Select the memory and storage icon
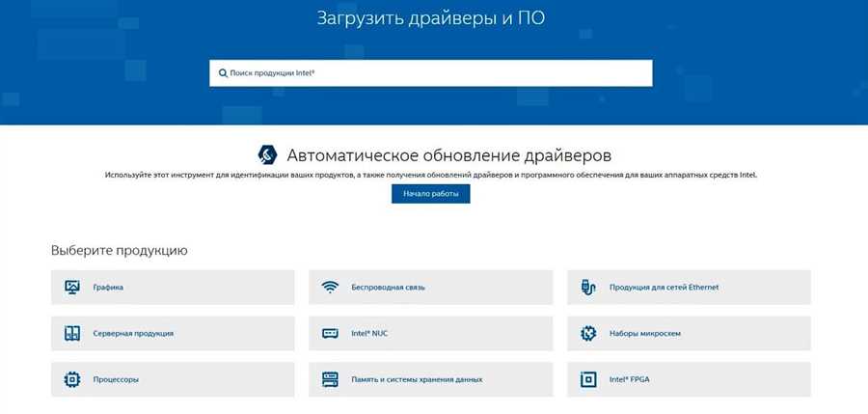This screenshot has width=868, height=414. pos(330,379)
